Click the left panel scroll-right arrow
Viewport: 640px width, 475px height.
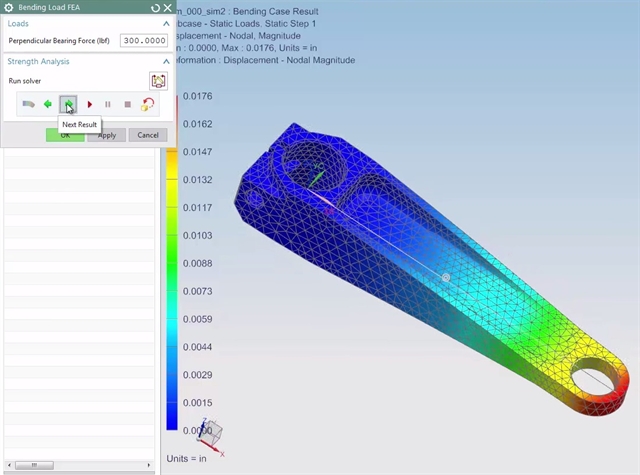click(x=149, y=465)
